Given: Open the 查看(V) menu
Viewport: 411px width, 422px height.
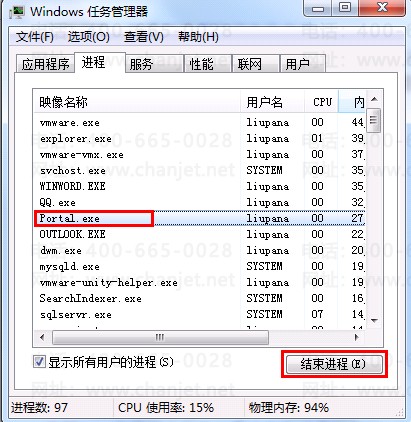Looking at the screenshot, I should (144, 37).
